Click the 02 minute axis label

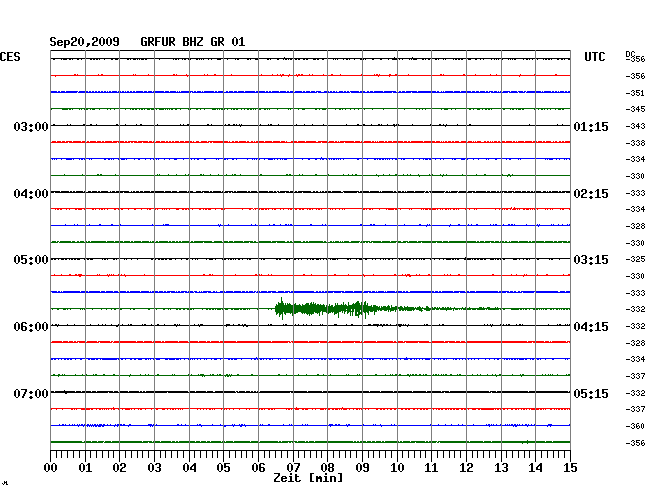[x=119, y=468]
